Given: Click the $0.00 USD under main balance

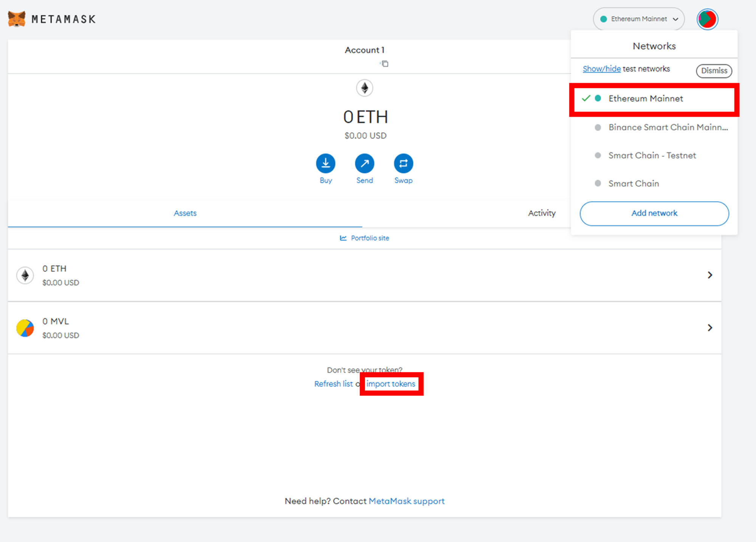Looking at the screenshot, I should pos(365,136).
